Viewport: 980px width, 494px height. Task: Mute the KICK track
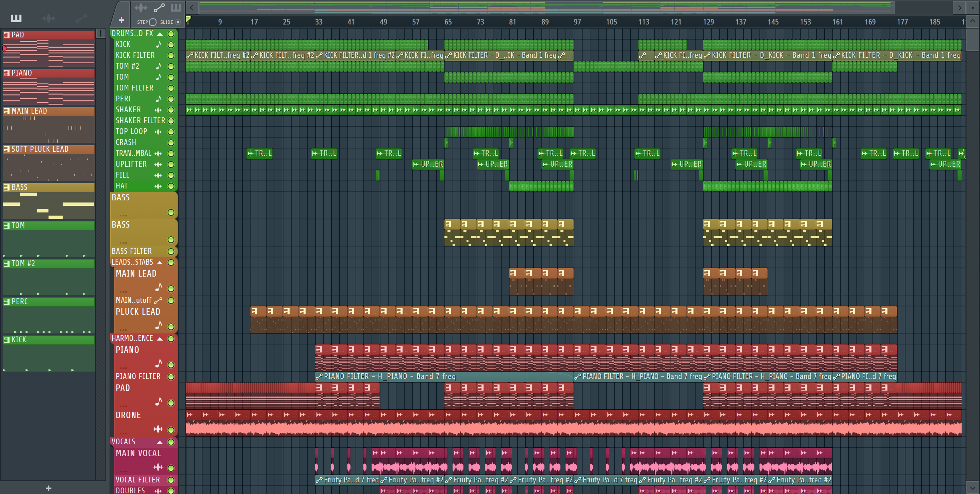(171, 45)
